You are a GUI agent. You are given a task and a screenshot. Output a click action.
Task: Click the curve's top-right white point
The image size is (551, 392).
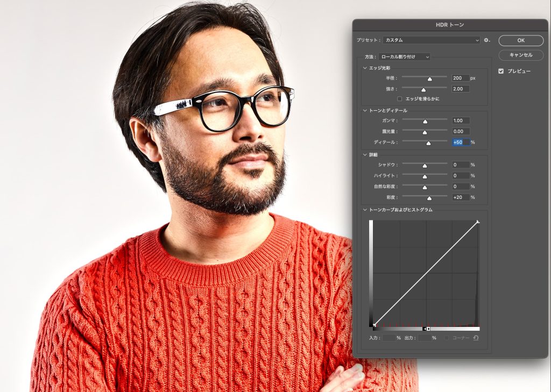point(478,222)
